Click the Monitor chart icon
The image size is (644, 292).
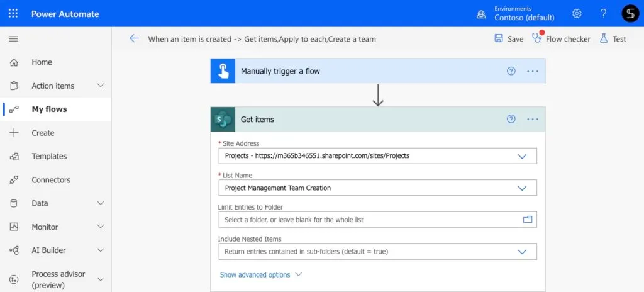point(14,227)
